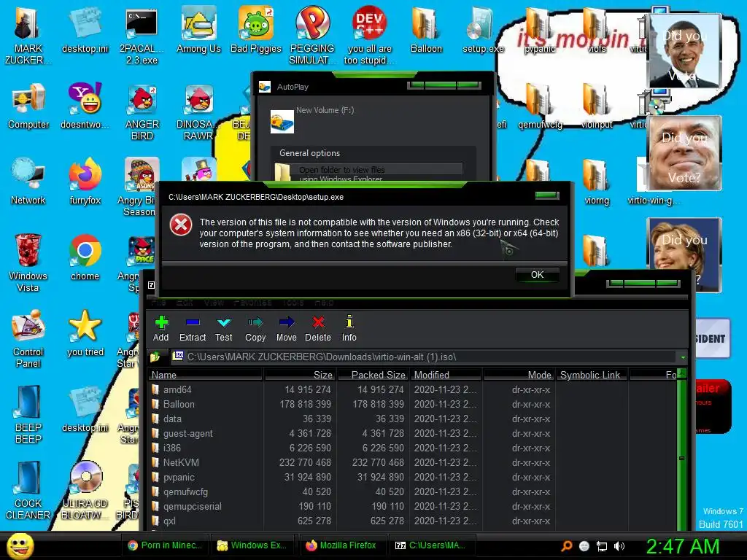Click the Copy toolbar icon
Image resolution: width=747 pixels, height=560 pixels.
click(255, 328)
